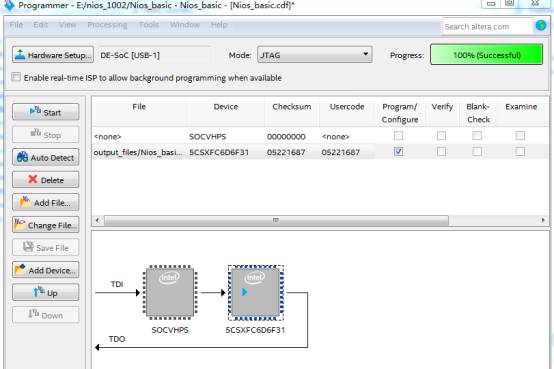Image resolution: width=554 pixels, height=369 pixels.
Task: Click Add File button
Action: pyautogui.click(x=46, y=203)
